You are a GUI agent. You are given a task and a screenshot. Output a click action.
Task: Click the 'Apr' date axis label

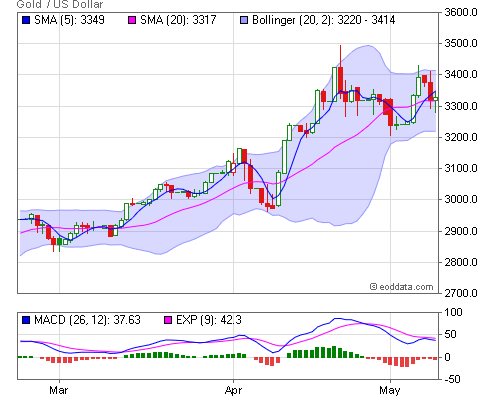pos(233,390)
